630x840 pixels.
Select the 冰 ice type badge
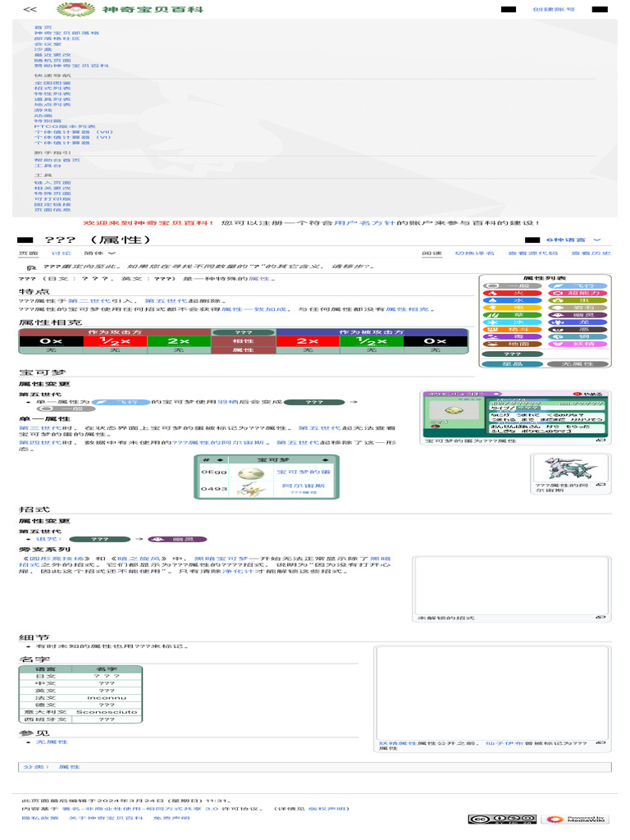[513, 322]
